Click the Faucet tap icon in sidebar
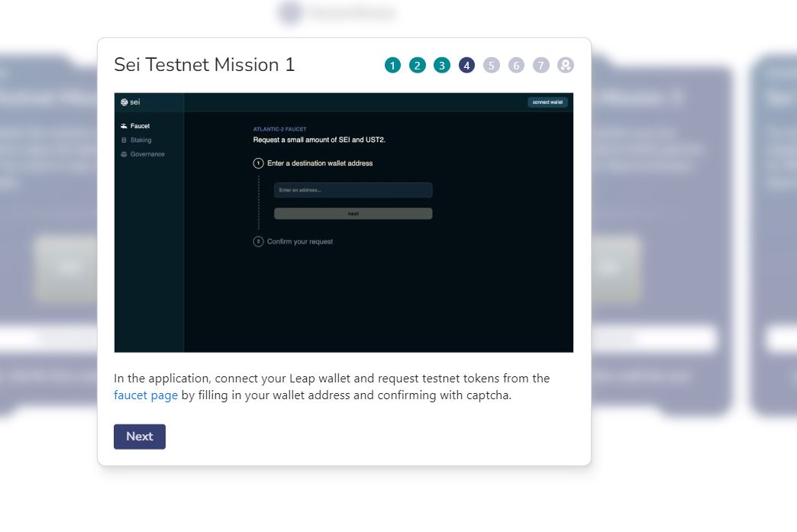 coord(124,126)
